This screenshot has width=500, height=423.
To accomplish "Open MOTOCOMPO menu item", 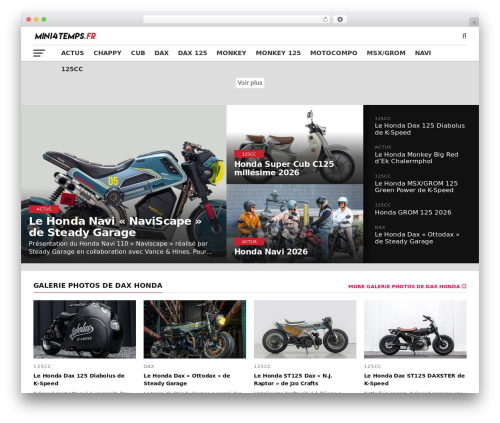I will (334, 53).
